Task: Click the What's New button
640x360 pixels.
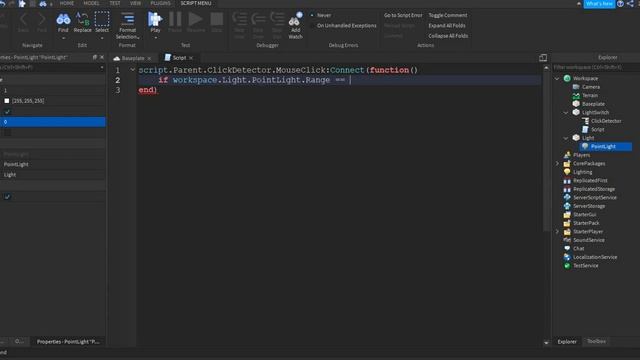Action: coord(599,4)
